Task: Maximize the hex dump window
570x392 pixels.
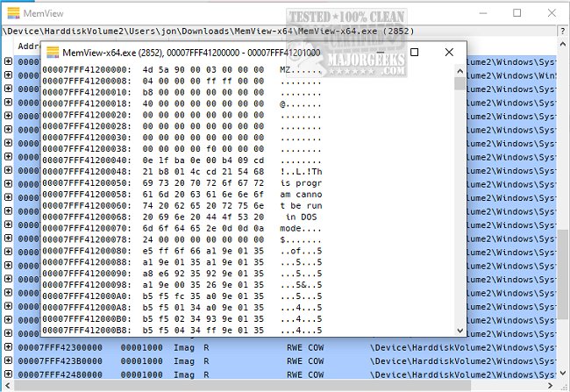Action: point(414,53)
